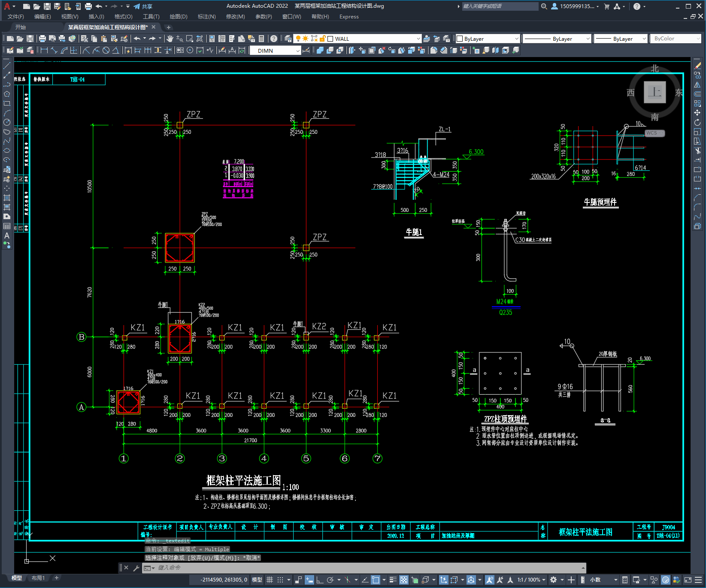Select the Hatch tool
Image resolution: width=706 pixels, height=588 pixels.
point(7,198)
